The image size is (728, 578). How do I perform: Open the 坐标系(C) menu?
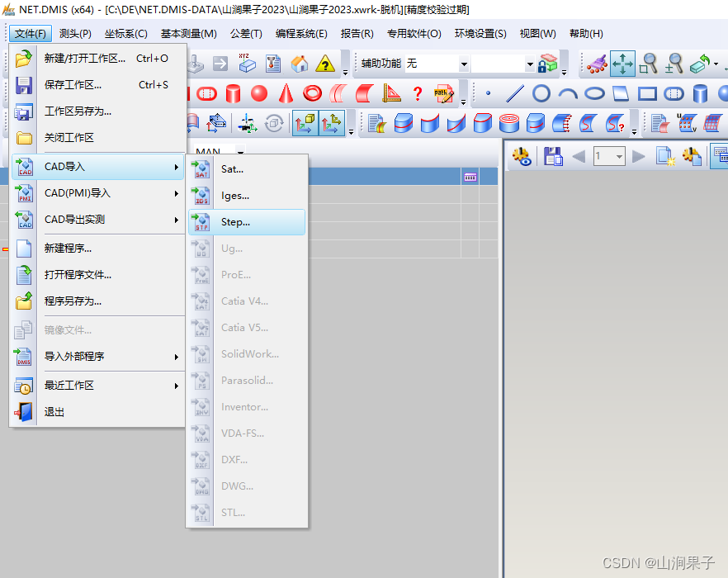(x=125, y=34)
